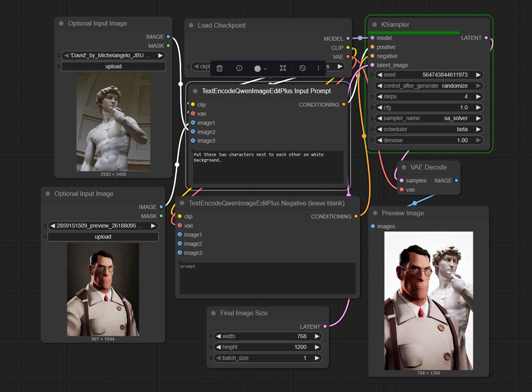532x392 pixels.
Task: Open node info via the info icon
Action: point(239,68)
